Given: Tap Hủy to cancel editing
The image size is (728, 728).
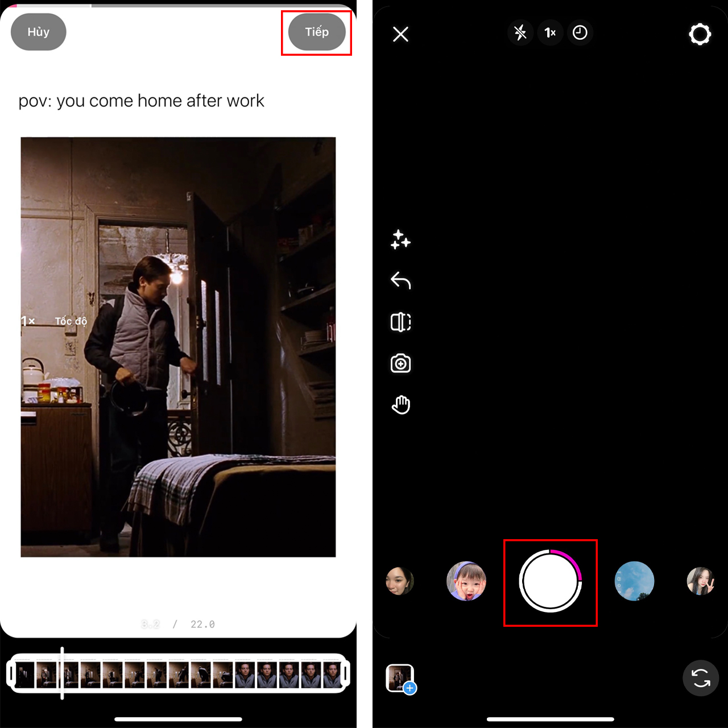Looking at the screenshot, I should click(x=38, y=32).
